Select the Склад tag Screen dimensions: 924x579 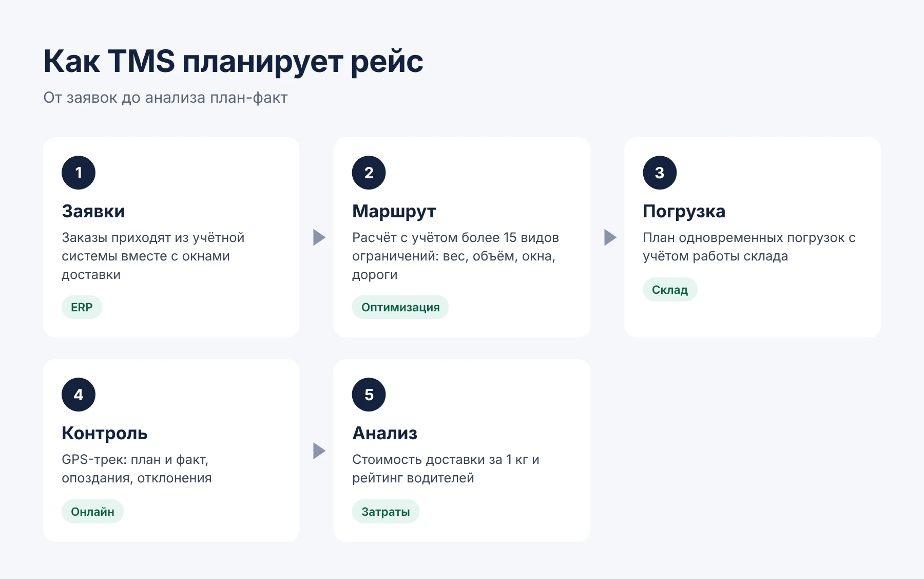coord(670,290)
